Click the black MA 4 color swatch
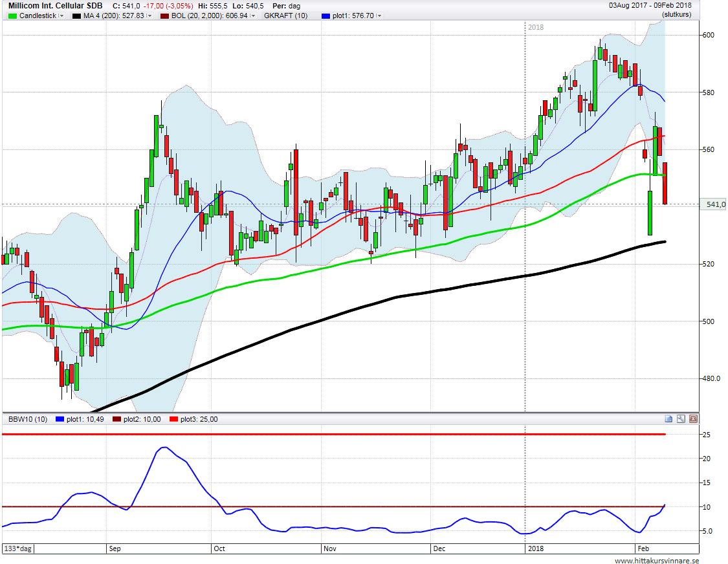 pyautogui.click(x=76, y=16)
